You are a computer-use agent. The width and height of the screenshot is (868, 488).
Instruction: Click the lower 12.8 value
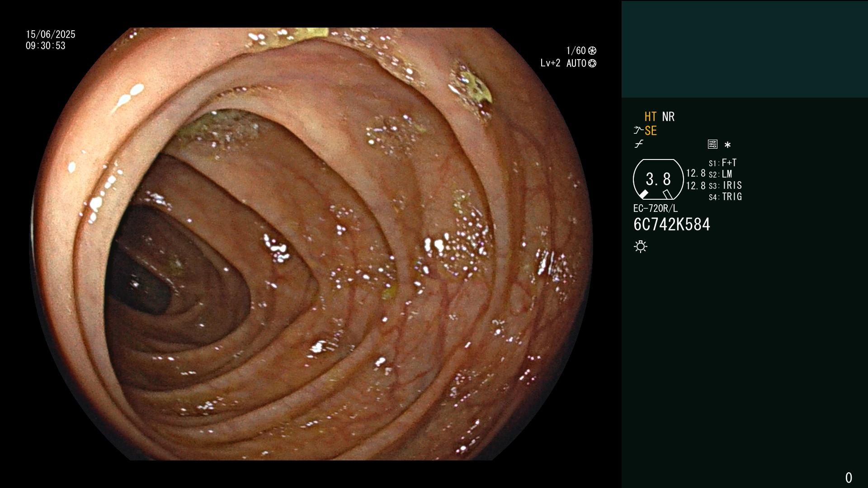[696, 186]
